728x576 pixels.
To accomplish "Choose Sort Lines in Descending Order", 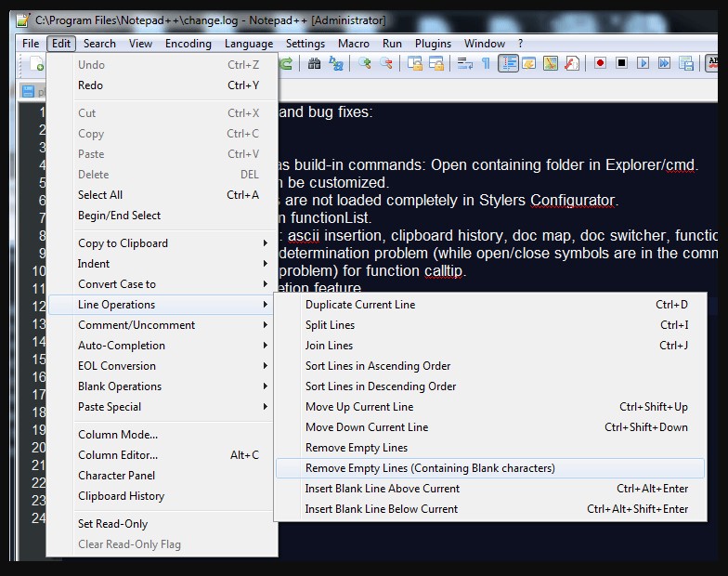I will (x=490, y=386).
